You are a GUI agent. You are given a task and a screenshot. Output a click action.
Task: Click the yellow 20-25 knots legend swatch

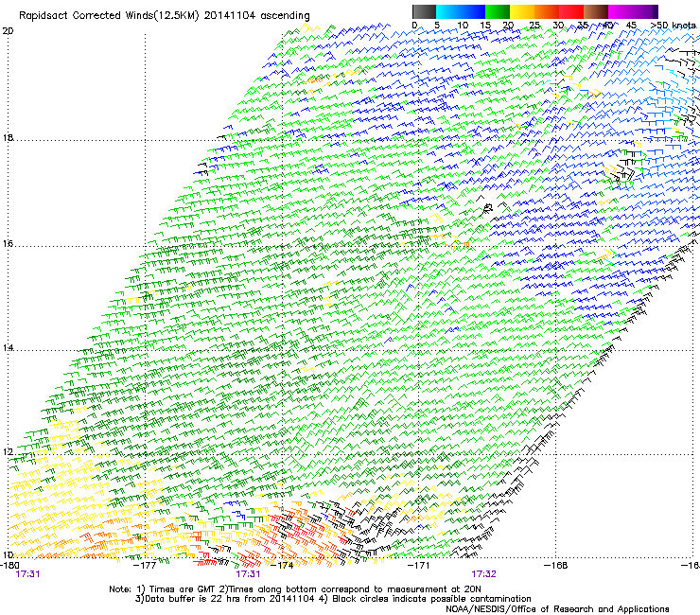click(x=522, y=11)
